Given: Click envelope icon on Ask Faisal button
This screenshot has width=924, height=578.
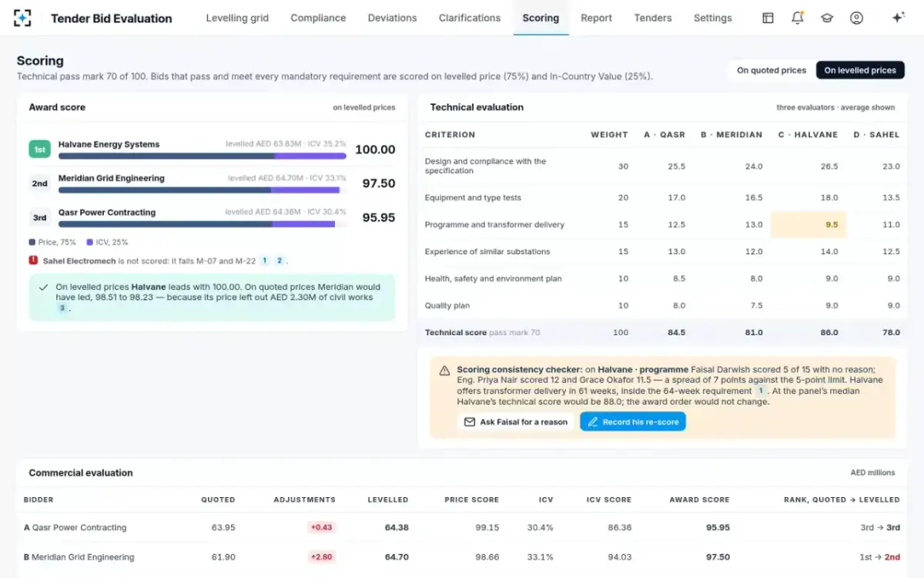Looking at the screenshot, I should (470, 422).
